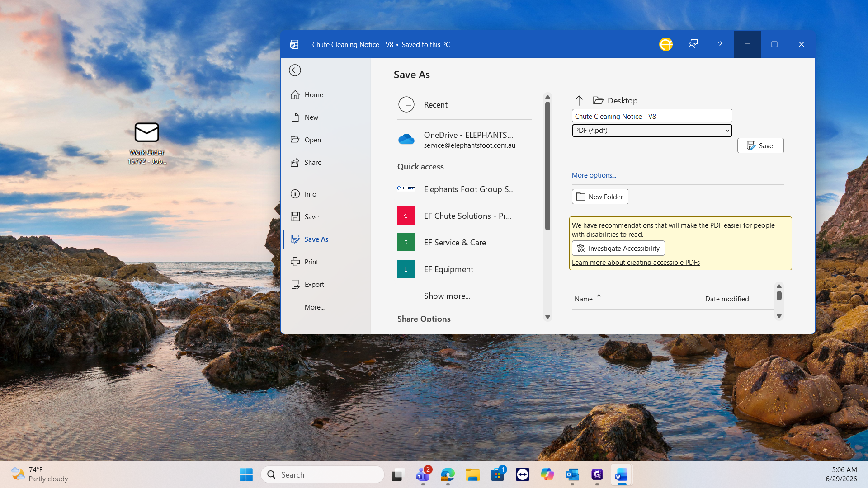The width and height of the screenshot is (868, 488).
Task: Open clock and date in system tray
Action: point(841,474)
